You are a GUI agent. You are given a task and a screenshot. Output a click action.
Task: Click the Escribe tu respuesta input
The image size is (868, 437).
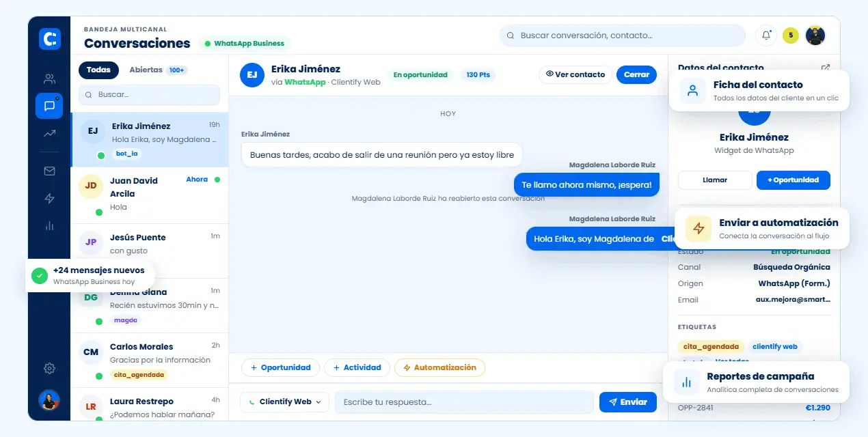click(464, 402)
